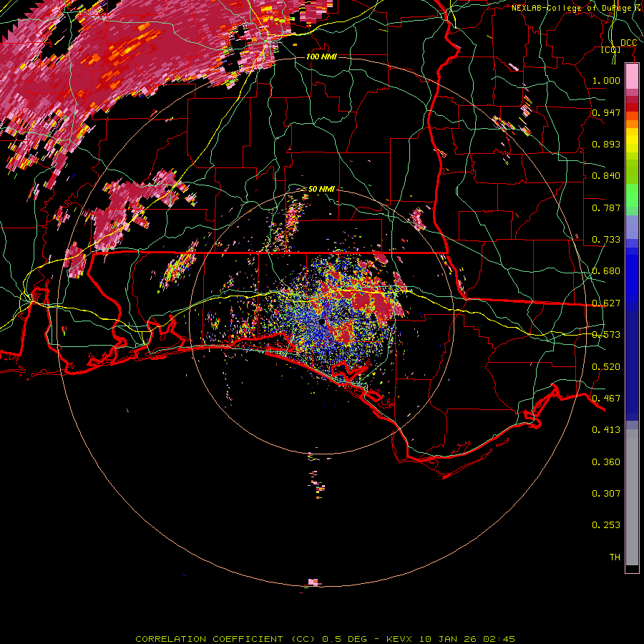Image resolution: width=644 pixels, height=644 pixels.
Task: Click the 50 NMI range ring label
Action: (x=321, y=189)
